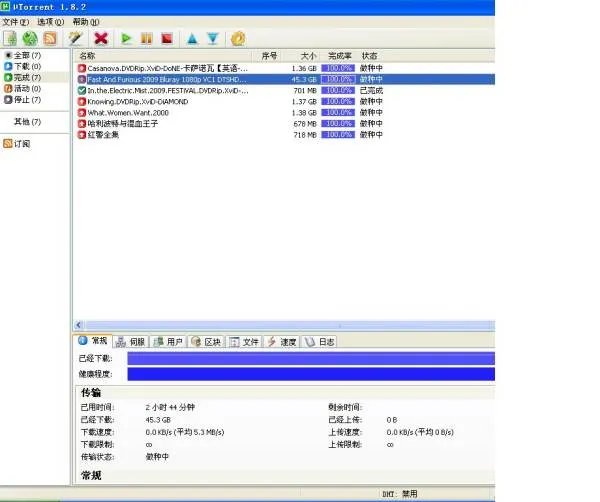Select the 全部 (7) category
This screenshot has height=502, width=600.
(x=23, y=55)
